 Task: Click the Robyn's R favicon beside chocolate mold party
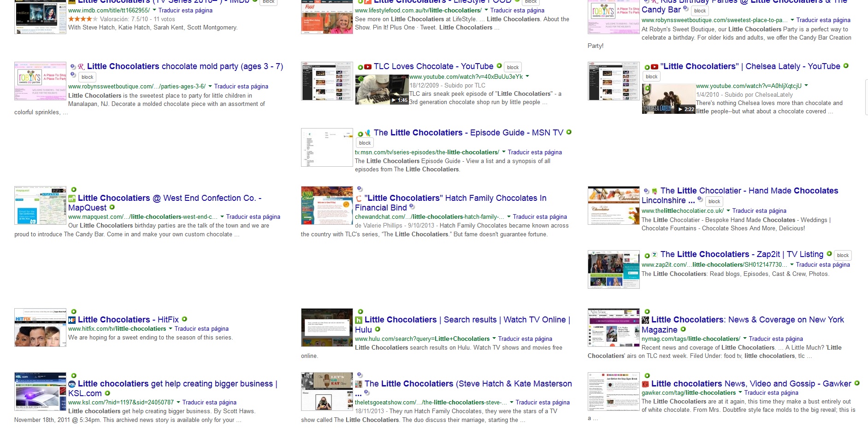81,67
